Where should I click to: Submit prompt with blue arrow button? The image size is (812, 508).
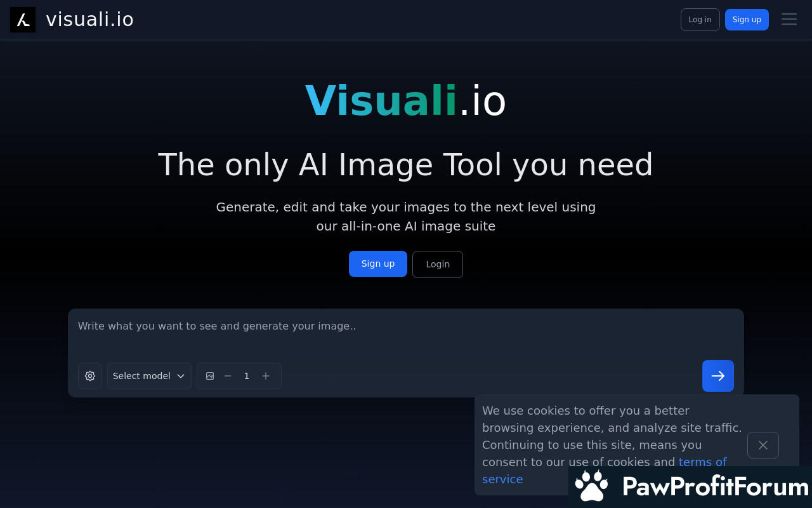tap(718, 376)
